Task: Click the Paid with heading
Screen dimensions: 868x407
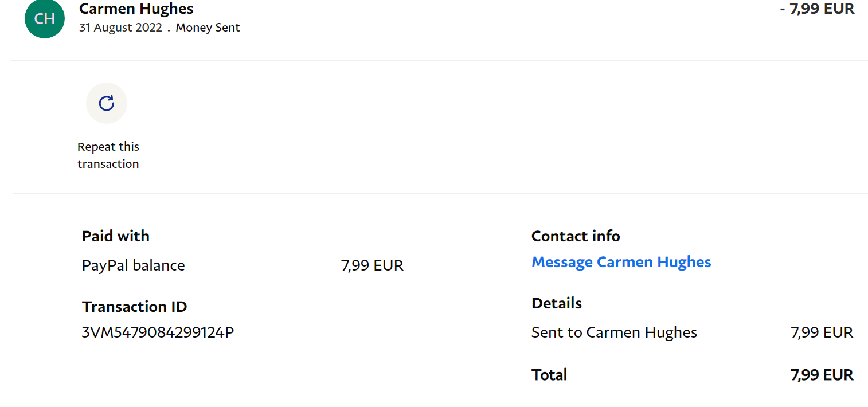Action: 116,236
